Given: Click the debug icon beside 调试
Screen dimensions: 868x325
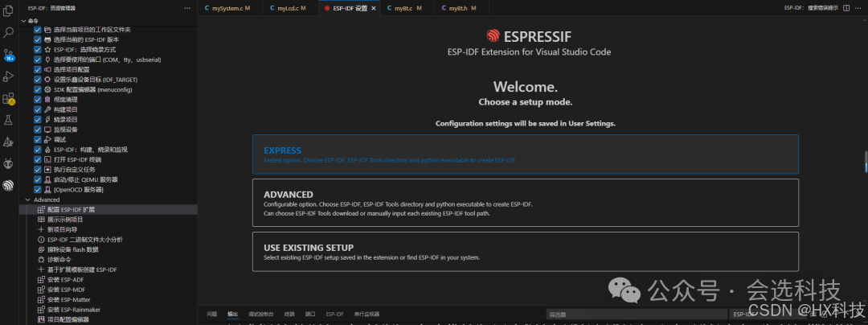Looking at the screenshot, I should pyautogui.click(x=47, y=139).
